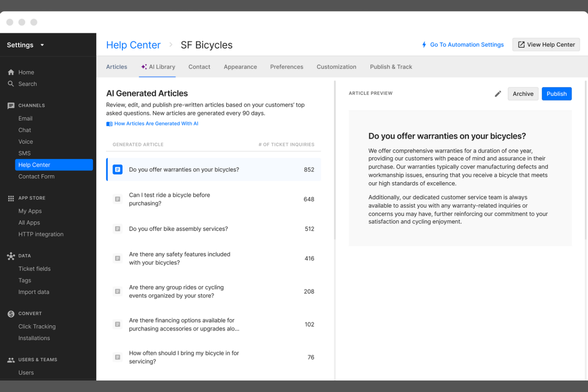
Task: Switch to the Preferences tab
Action: coord(286,67)
